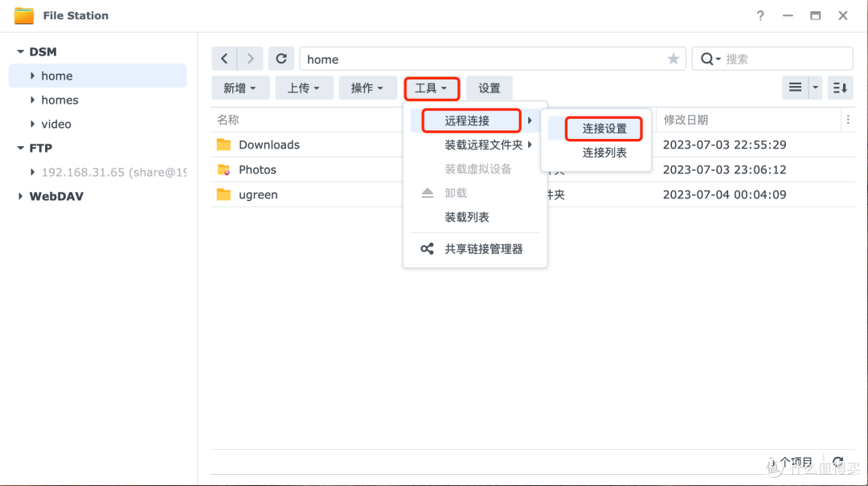The width and height of the screenshot is (868, 486).
Task: Mark the home path as favorite star
Action: pyautogui.click(x=673, y=58)
